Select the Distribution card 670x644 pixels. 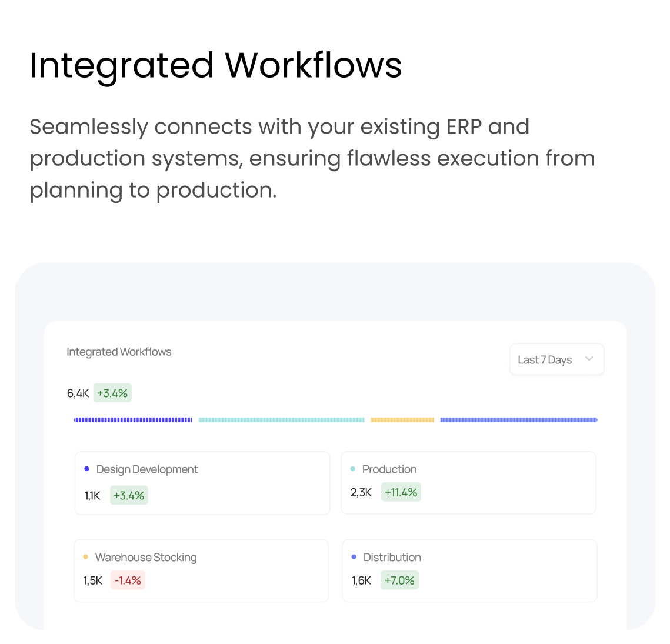point(469,570)
